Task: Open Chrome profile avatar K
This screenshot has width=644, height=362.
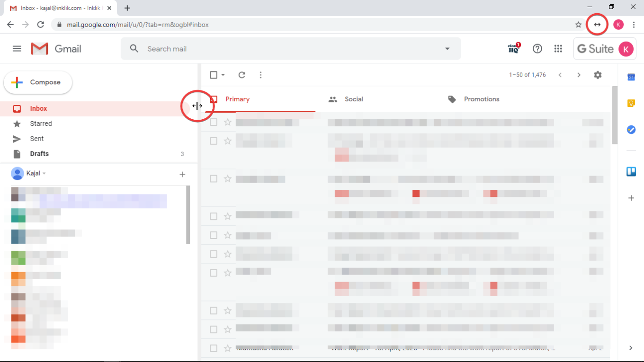Action: point(618,25)
